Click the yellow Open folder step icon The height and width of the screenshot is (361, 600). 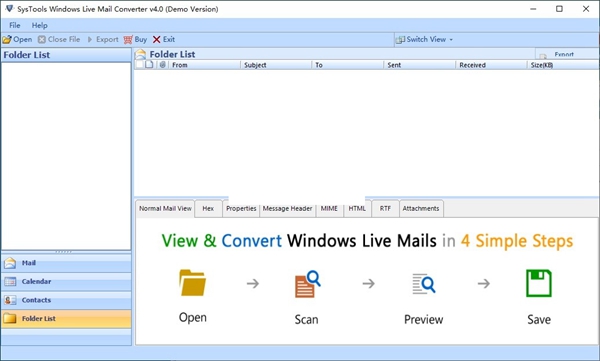192,283
